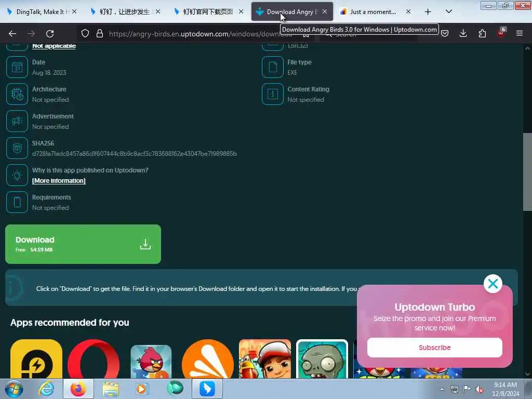The width and height of the screenshot is (532, 399).
Task: Open the [More information] link
Action: 59,180
